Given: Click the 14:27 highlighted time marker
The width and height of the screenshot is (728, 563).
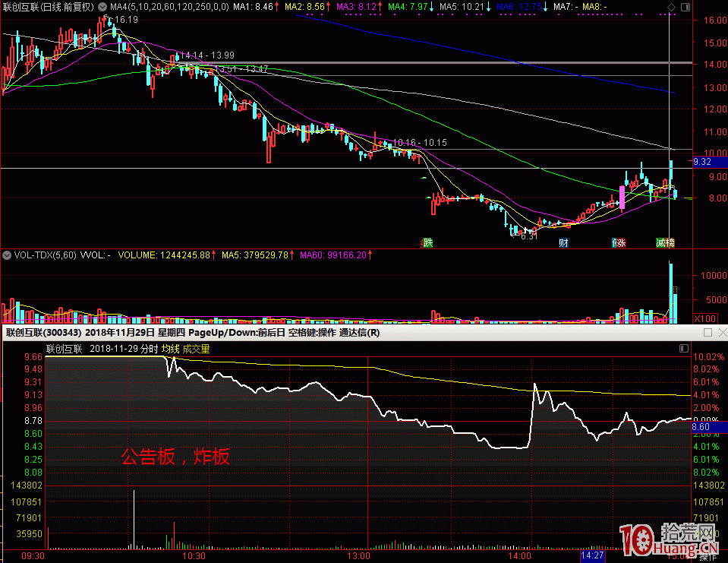Looking at the screenshot, I should [x=592, y=557].
